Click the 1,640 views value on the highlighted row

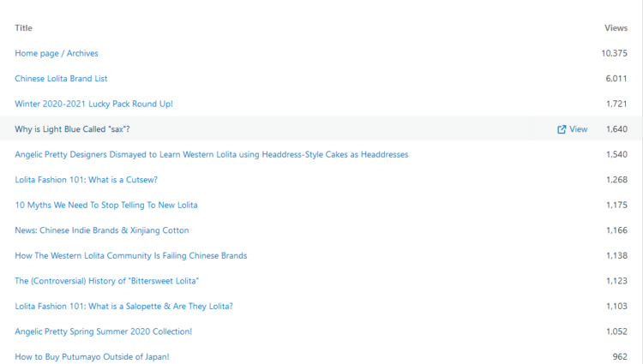coord(616,129)
